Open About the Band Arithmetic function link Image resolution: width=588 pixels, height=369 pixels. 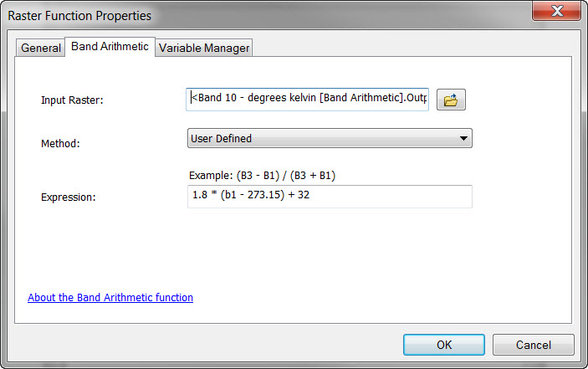point(110,297)
